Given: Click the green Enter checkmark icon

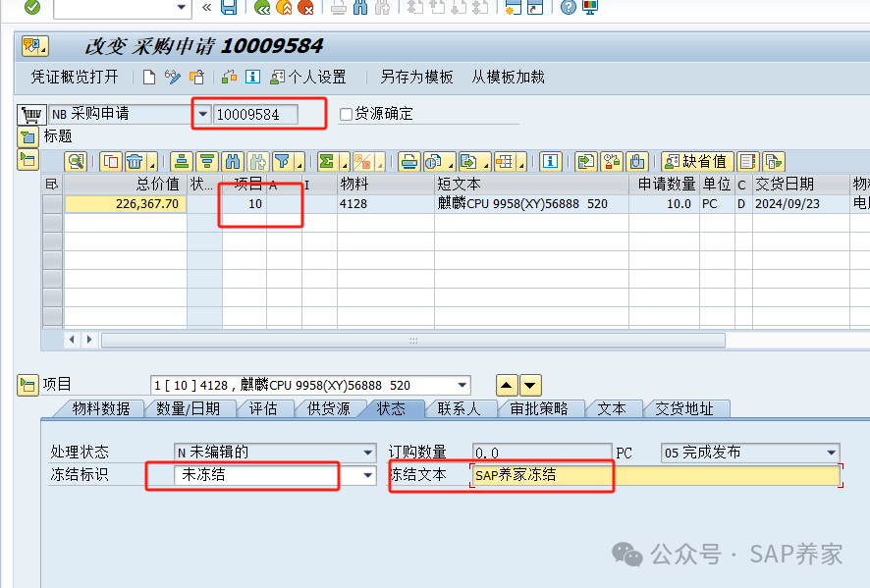Looking at the screenshot, I should [32, 7].
